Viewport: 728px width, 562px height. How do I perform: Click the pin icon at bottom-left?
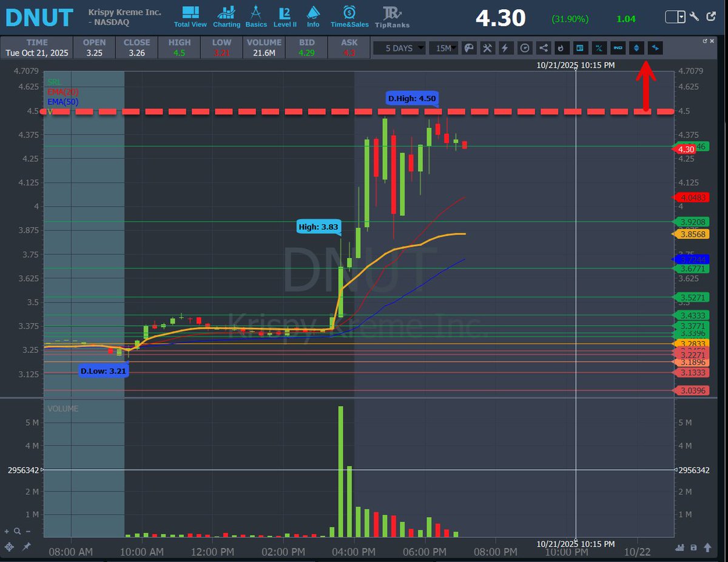click(26, 546)
